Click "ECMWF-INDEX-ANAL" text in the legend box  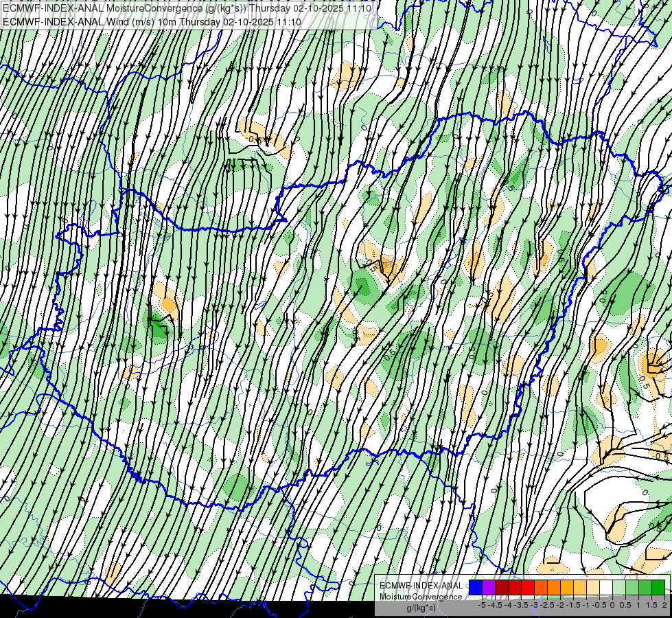[x=421, y=586]
